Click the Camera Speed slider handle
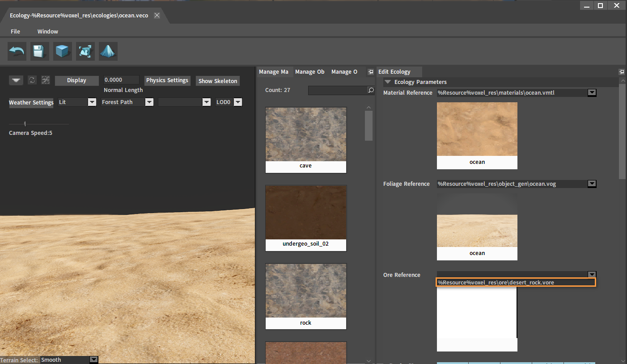 pyautogui.click(x=25, y=124)
